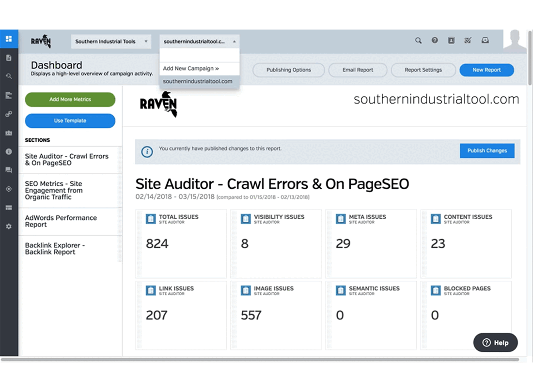Click the Content Issues widget icon

tap(436, 219)
